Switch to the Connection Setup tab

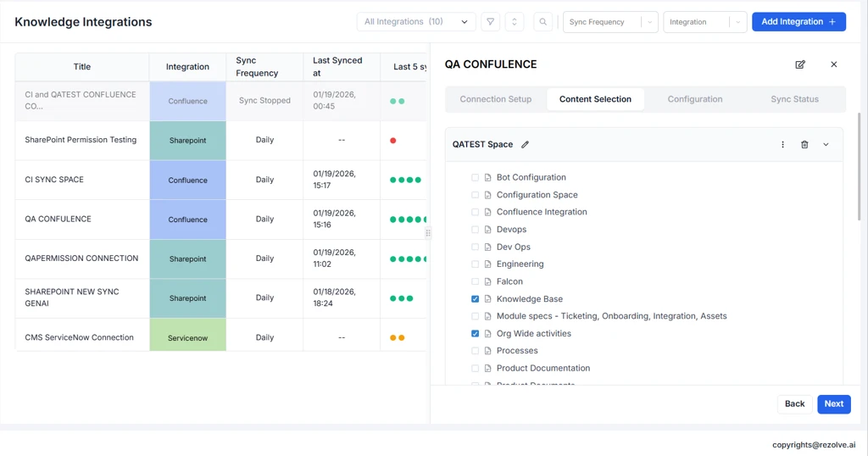click(496, 99)
